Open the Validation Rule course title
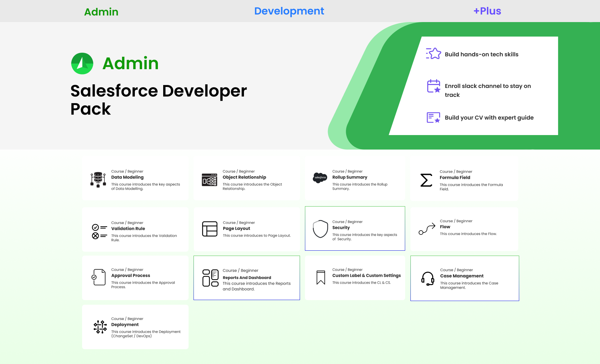 point(128,229)
